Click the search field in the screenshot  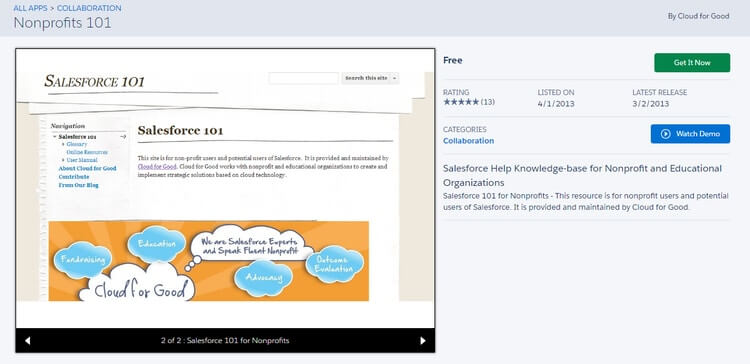click(x=303, y=78)
